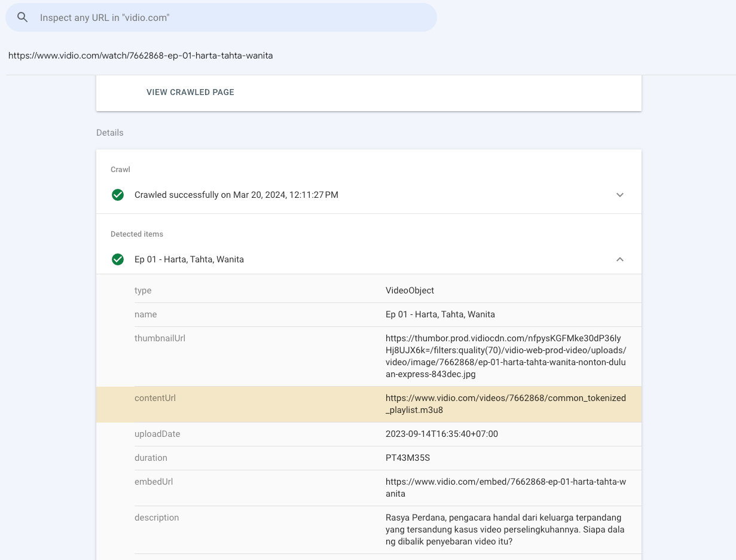Select the uploadDate value
The height and width of the screenshot is (560, 736).
(x=442, y=434)
